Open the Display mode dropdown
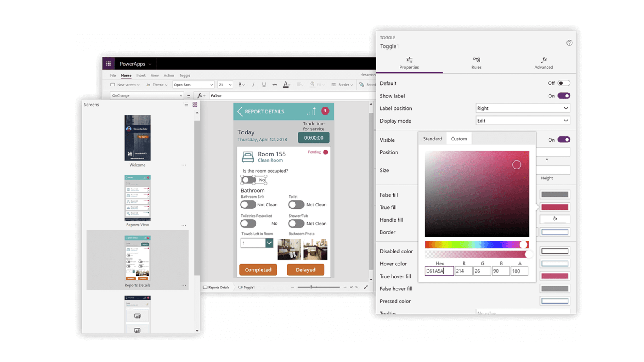This screenshot has width=644, height=362. point(522,121)
